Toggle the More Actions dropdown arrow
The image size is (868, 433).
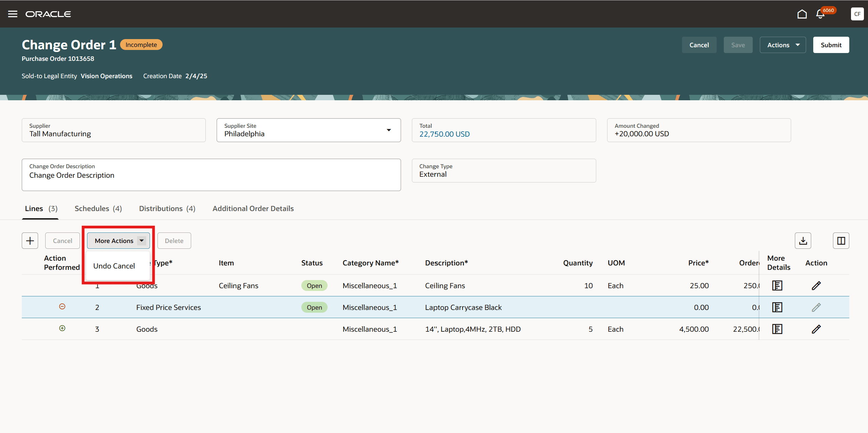click(141, 241)
